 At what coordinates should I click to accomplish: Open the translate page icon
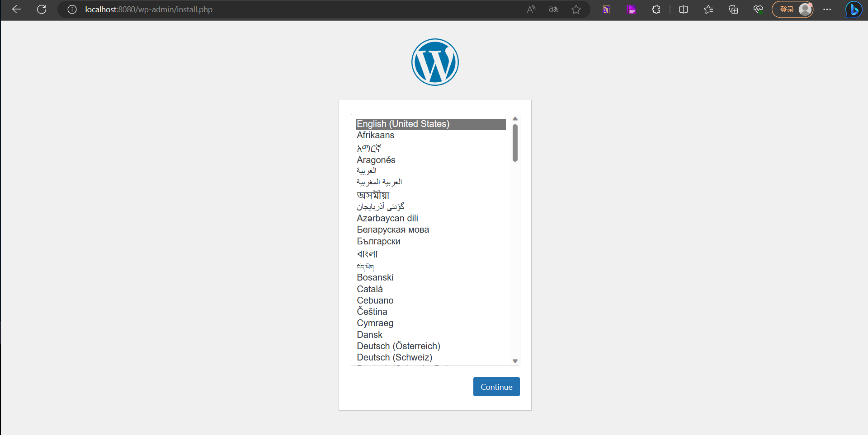pyautogui.click(x=553, y=9)
